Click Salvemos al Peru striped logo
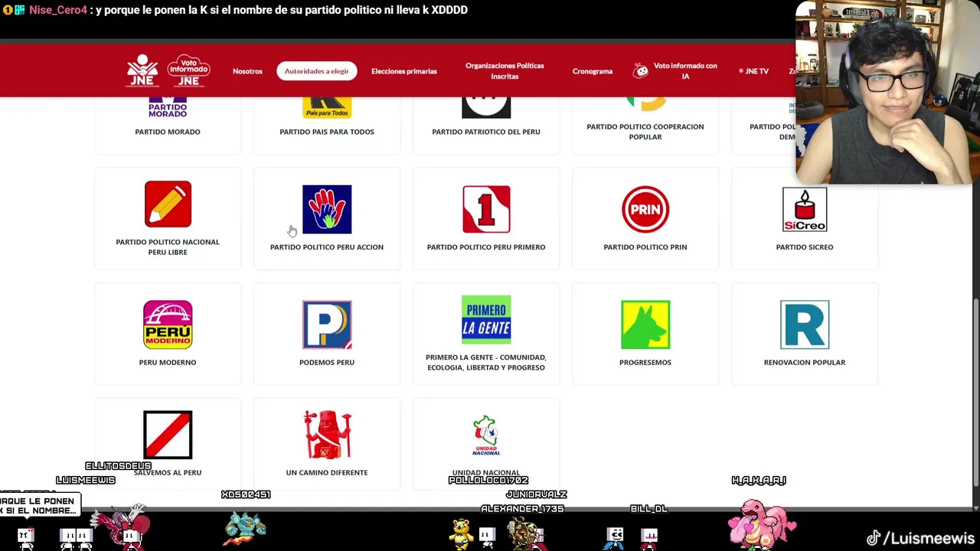Image resolution: width=980 pixels, height=551 pixels. coord(168,435)
